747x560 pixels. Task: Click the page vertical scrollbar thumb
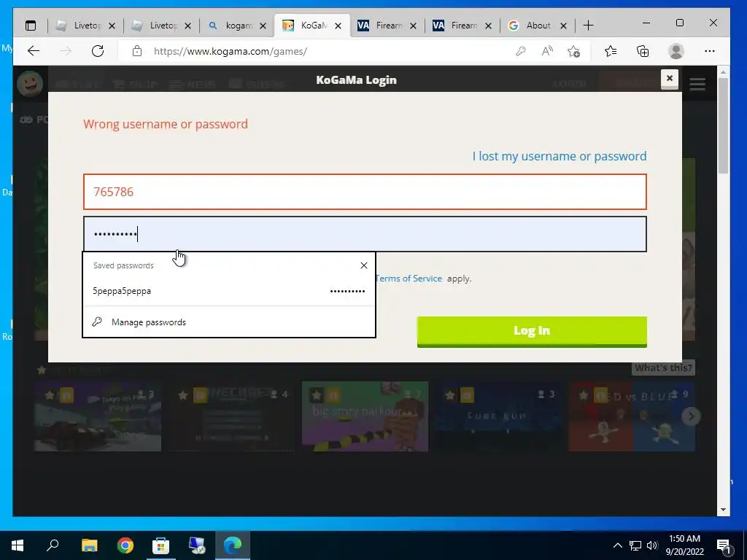click(x=723, y=125)
